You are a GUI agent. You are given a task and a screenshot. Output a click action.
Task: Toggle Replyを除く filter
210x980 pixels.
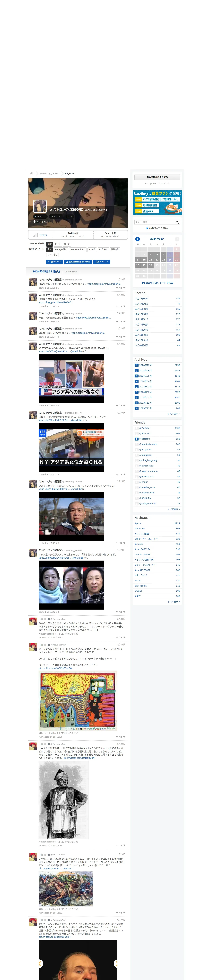(61, 250)
